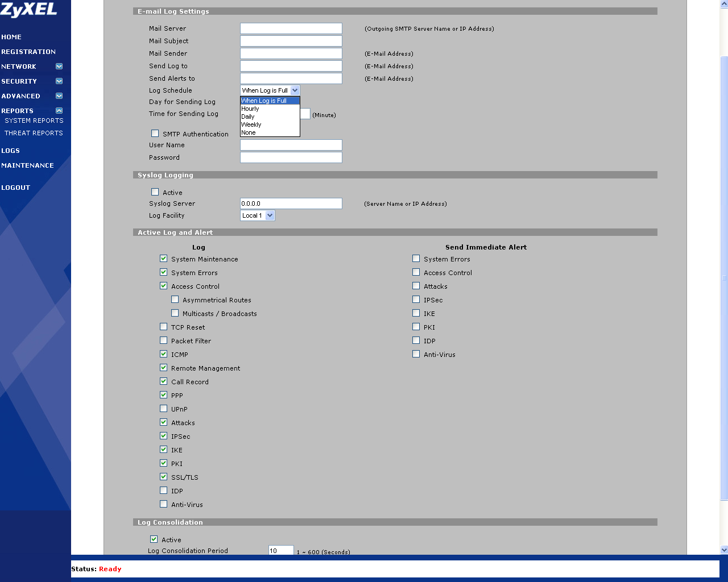Image resolution: width=728 pixels, height=582 pixels.
Task: Collapse the REPORTS menu arrow icon
Action: (59, 111)
